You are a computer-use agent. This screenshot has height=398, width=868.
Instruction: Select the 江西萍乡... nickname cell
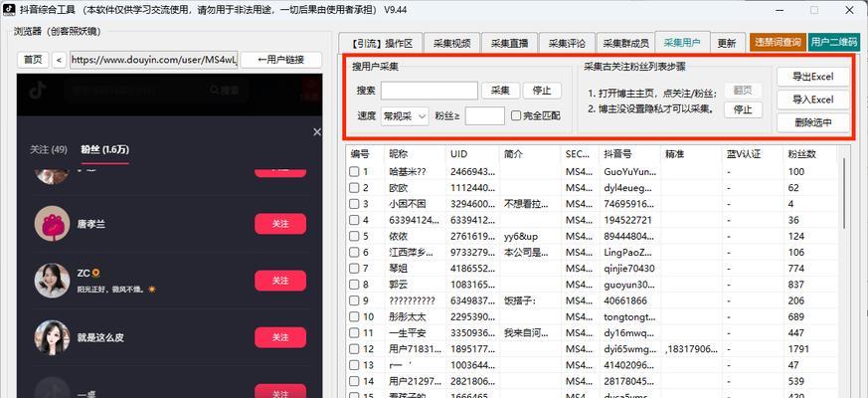pos(415,252)
